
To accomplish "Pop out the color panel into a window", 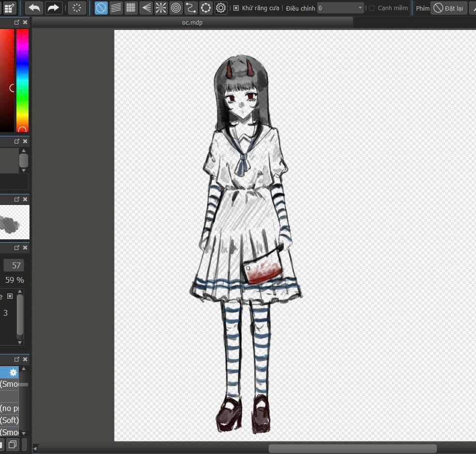I will [x=17, y=22].
